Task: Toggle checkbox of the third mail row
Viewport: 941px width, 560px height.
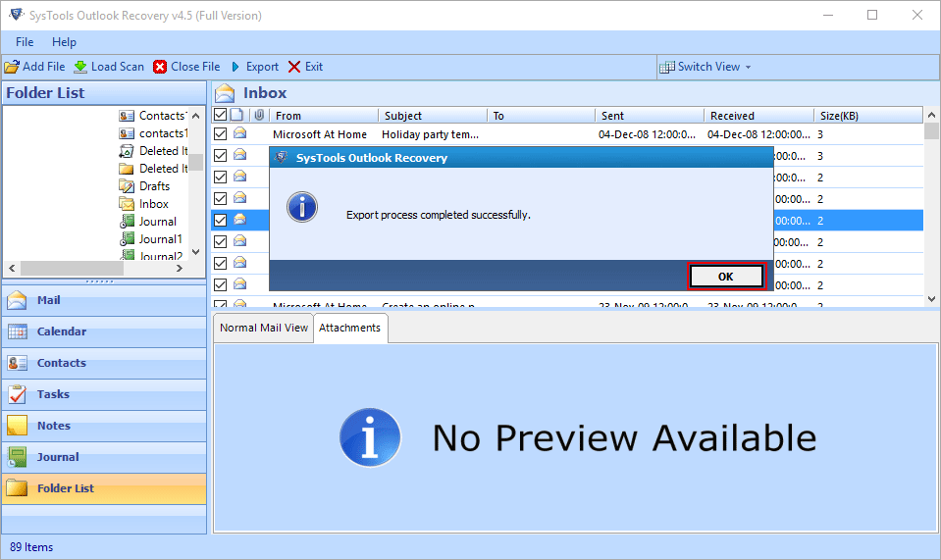Action: pos(220,177)
